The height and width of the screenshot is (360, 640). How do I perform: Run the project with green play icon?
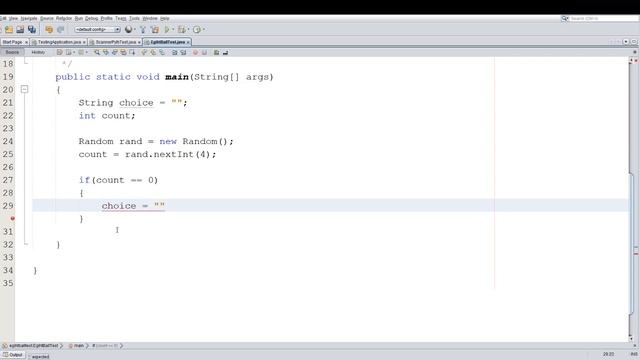(167, 29)
